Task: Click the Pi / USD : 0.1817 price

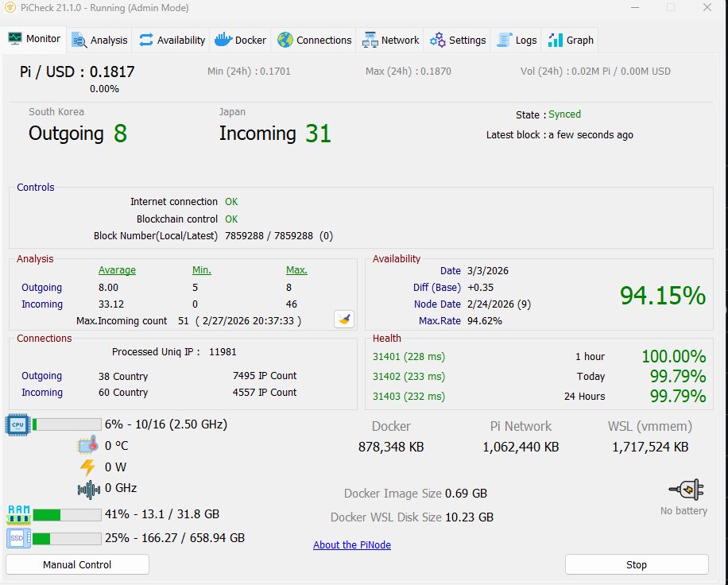Action: tap(77, 72)
